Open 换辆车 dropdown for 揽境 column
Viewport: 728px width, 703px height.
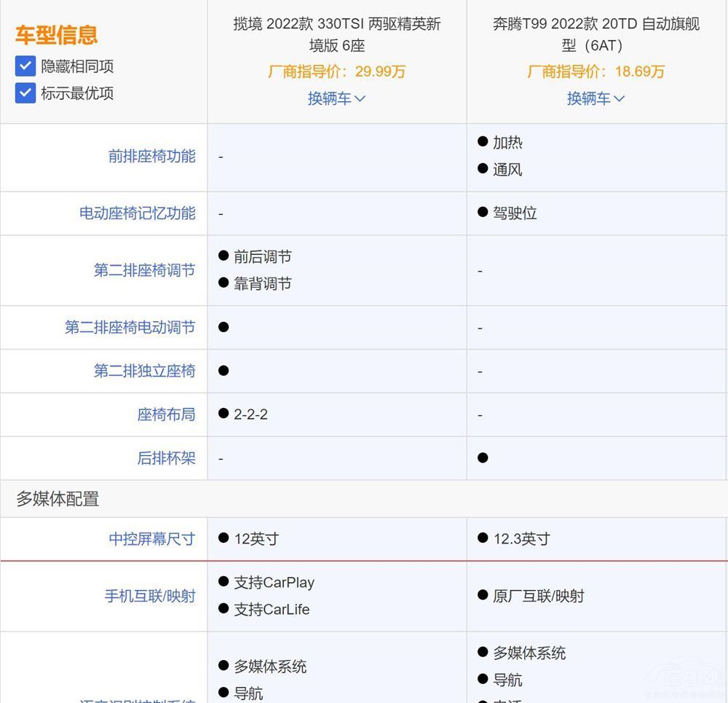tap(336, 98)
